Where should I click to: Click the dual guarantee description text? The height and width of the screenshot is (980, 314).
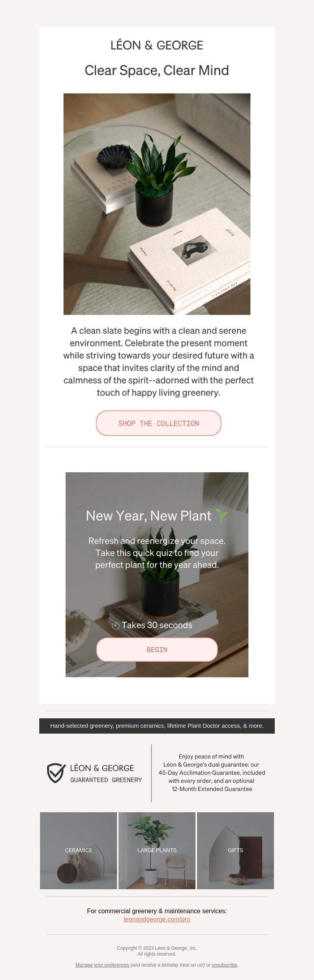point(212,773)
